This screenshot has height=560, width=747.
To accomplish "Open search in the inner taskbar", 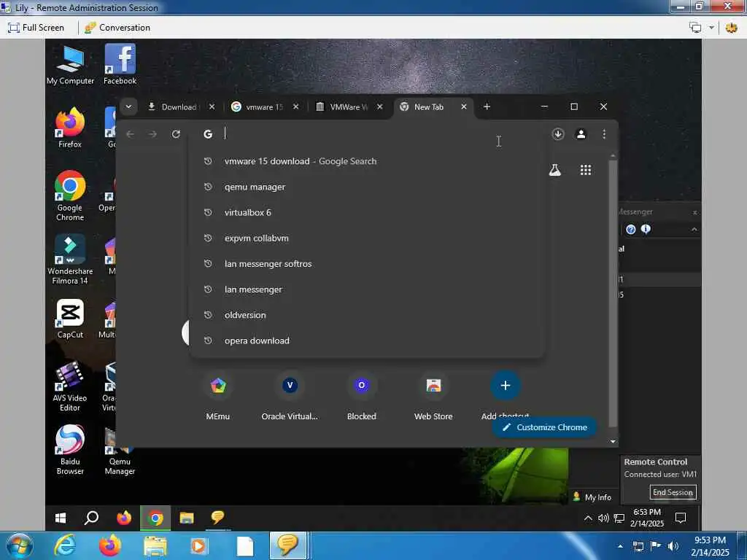I will 91,518.
